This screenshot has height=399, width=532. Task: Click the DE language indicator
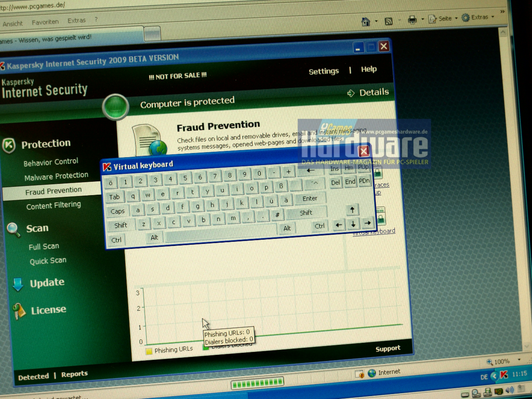(484, 377)
